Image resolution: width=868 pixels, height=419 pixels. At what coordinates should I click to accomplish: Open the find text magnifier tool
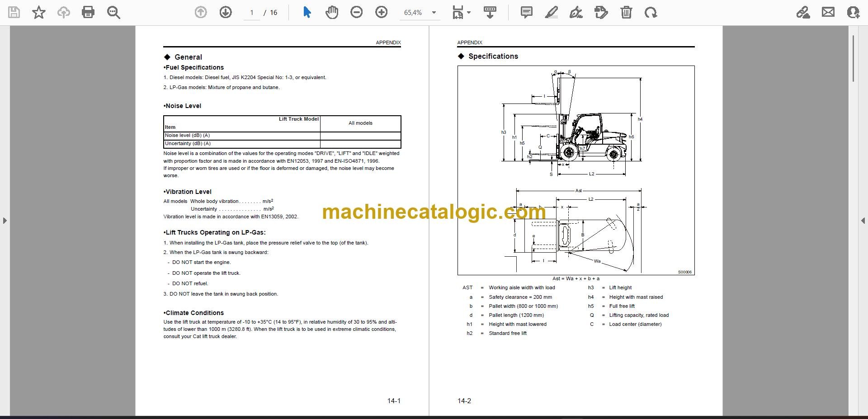(113, 12)
